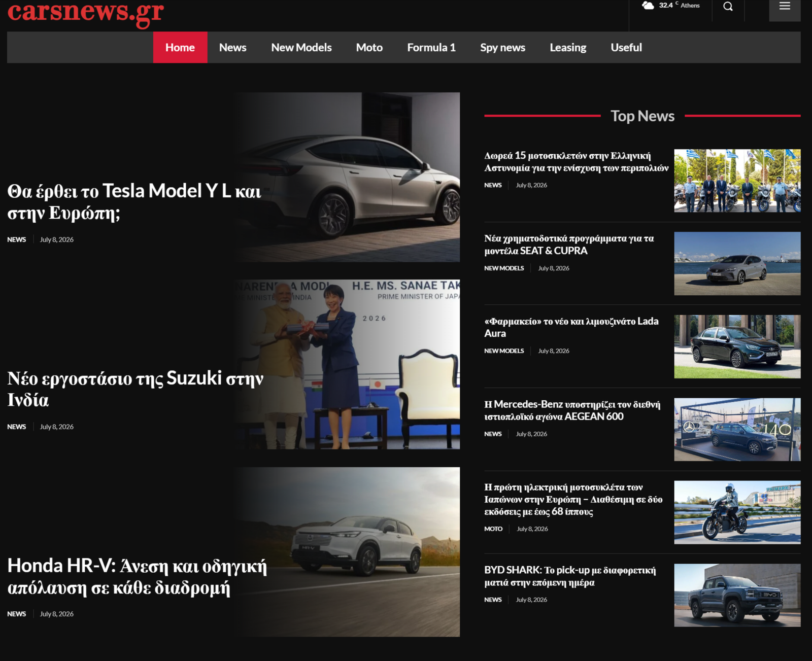Image resolution: width=812 pixels, height=661 pixels.
Task: Click NEWS category under Suzuki article
Action: coord(16,427)
